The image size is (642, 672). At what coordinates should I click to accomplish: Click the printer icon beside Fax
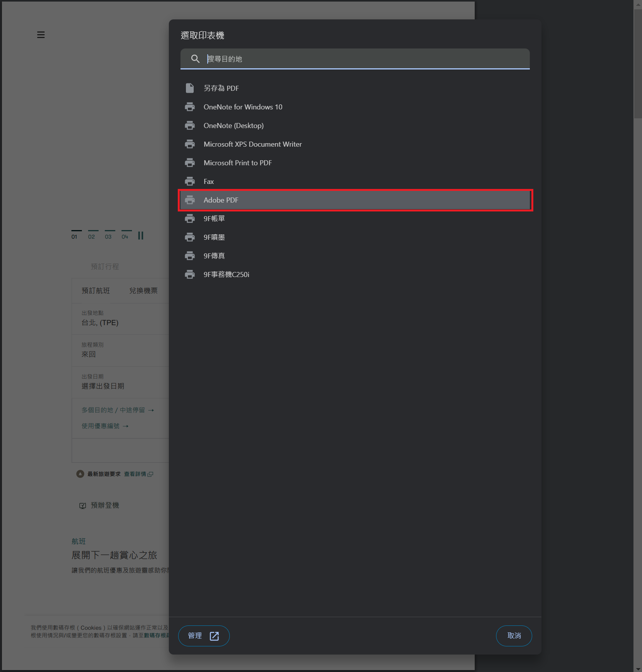(190, 181)
